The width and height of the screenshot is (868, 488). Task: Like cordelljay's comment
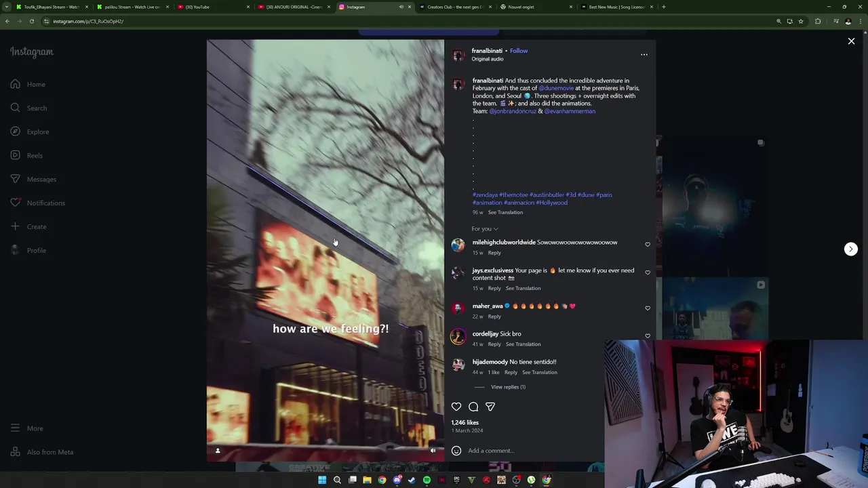pos(648,335)
